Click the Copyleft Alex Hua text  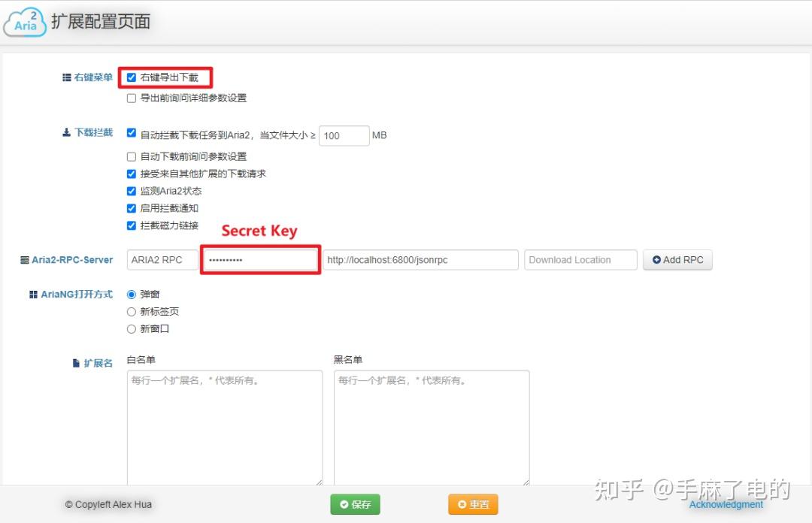tap(108, 504)
